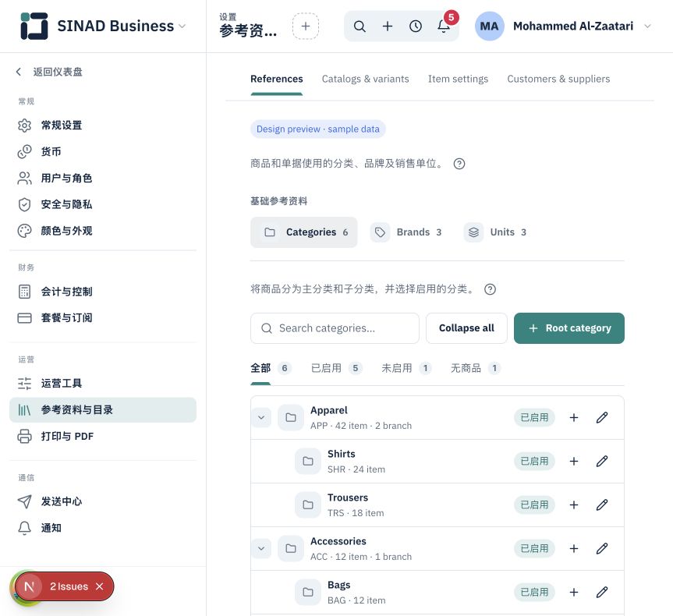Viewport: 673px width, 616px height.
Task: Switch to Customers & suppliers tab
Action: point(558,79)
